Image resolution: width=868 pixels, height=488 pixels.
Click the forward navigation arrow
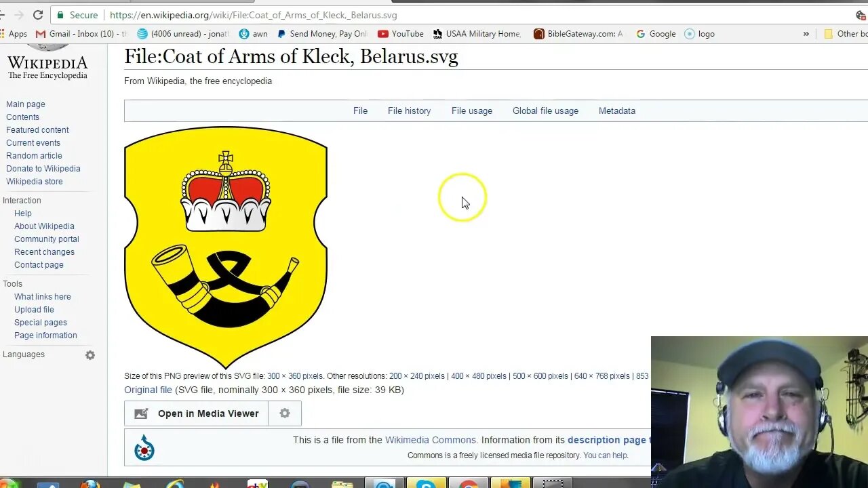[18, 15]
